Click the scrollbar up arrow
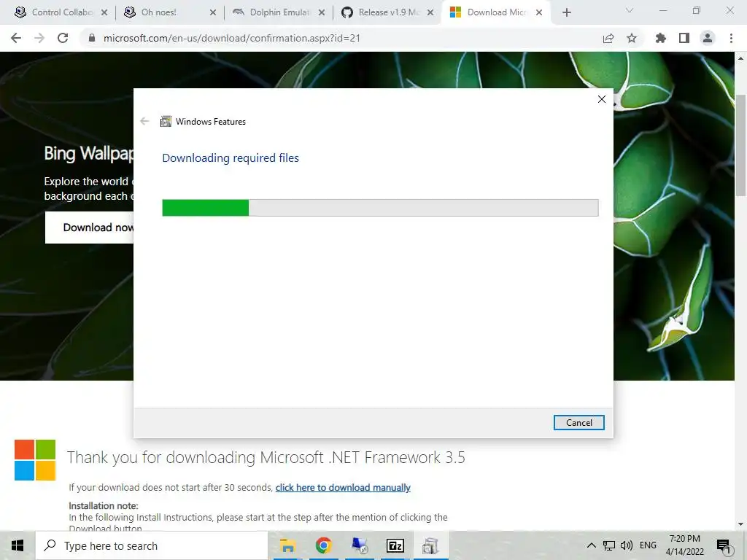Viewport: 747px width, 560px height. (x=740, y=58)
